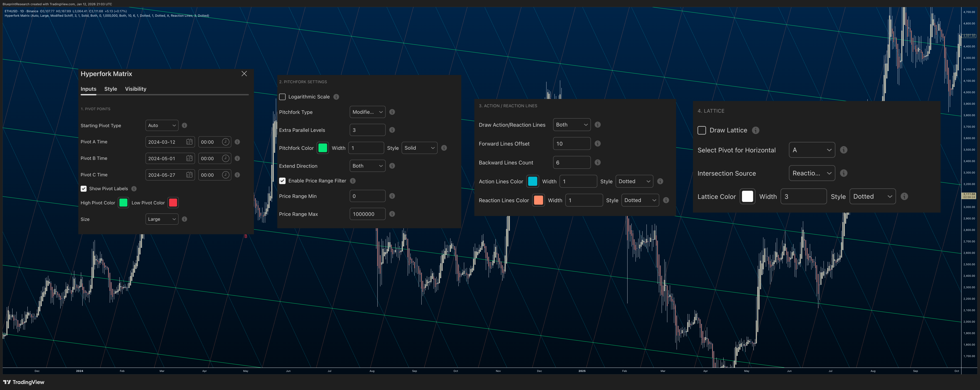Viewport: 980px width, 390px height.
Task: Show info tooltip for Logarithmic Scale
Action: pyautogui.click(x=336, y=97)
